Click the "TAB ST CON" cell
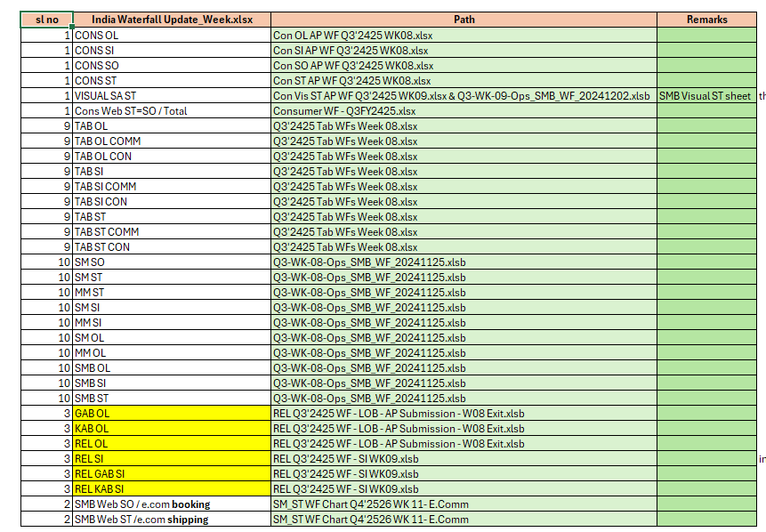This screenshot has height=532, width=766. click(x=171, y=246)
